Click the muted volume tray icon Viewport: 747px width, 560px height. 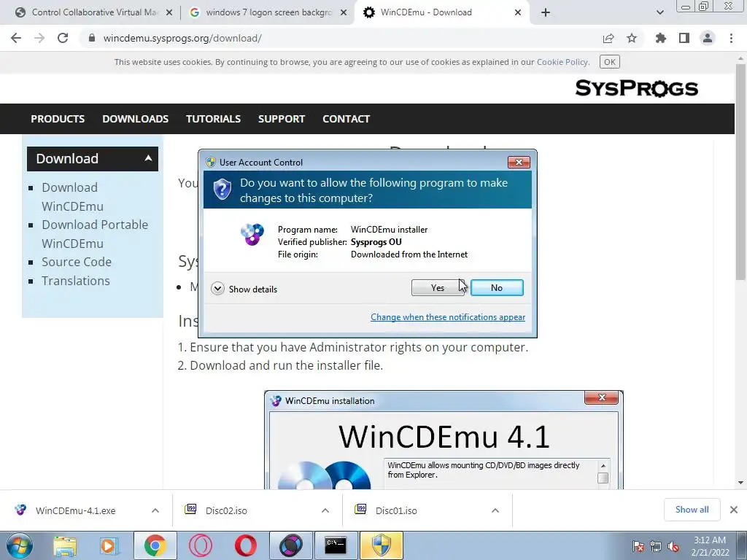[x=673, y=547]
